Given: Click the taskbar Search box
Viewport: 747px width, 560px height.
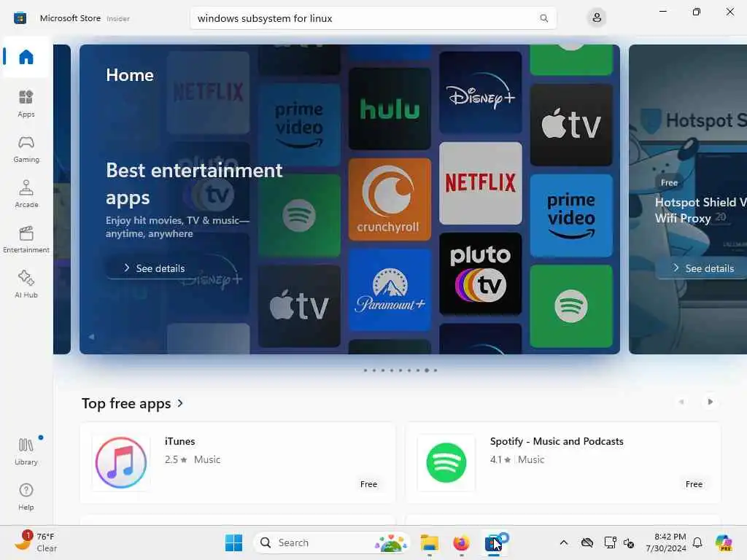Looking at the screenshot, I should click(332, 542).
